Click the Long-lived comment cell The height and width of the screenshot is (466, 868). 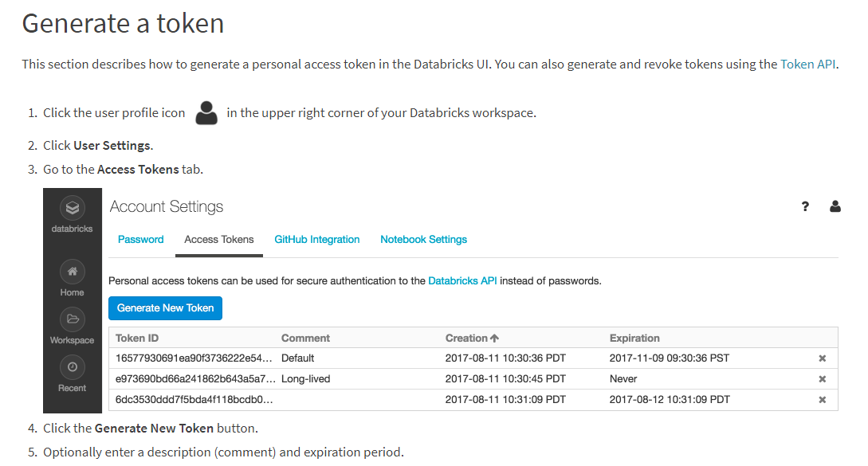tap(305, 379)
